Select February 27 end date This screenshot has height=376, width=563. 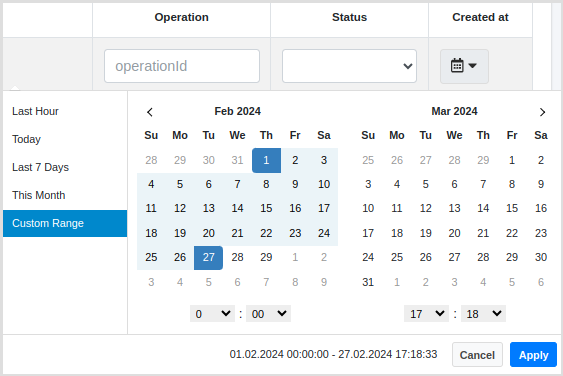(x=208, y=257)
